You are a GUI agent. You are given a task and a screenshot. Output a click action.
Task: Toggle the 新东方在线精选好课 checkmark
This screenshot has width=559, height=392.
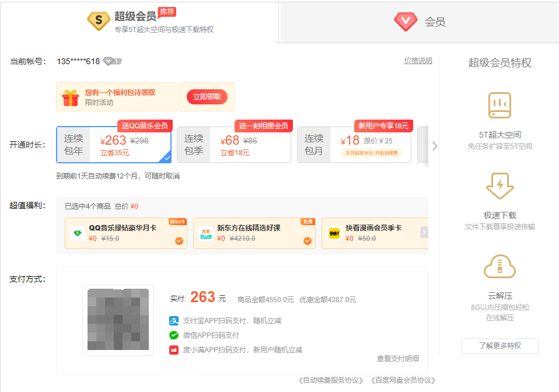click(x=308, y=241)
